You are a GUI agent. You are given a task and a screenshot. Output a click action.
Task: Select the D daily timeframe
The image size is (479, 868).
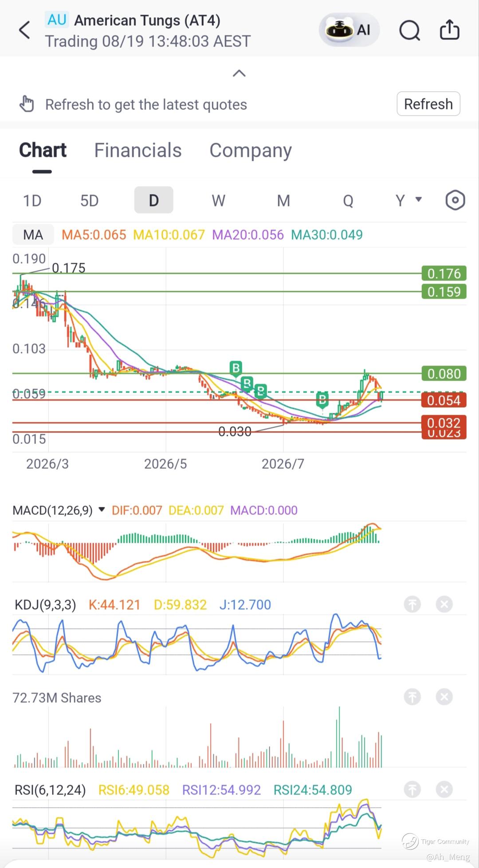[153, 200]
